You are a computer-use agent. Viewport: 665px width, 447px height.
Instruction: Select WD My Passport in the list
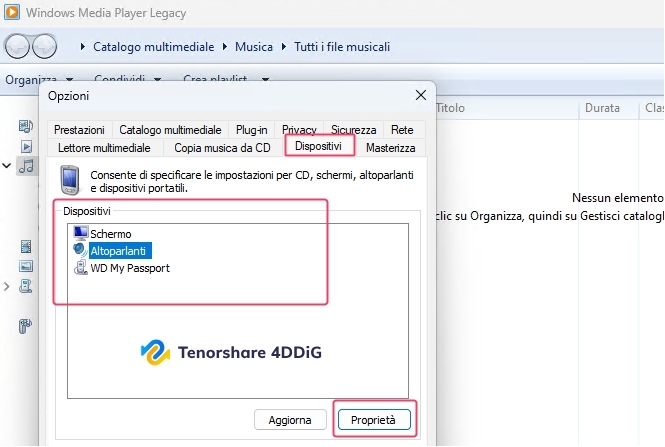130,268
